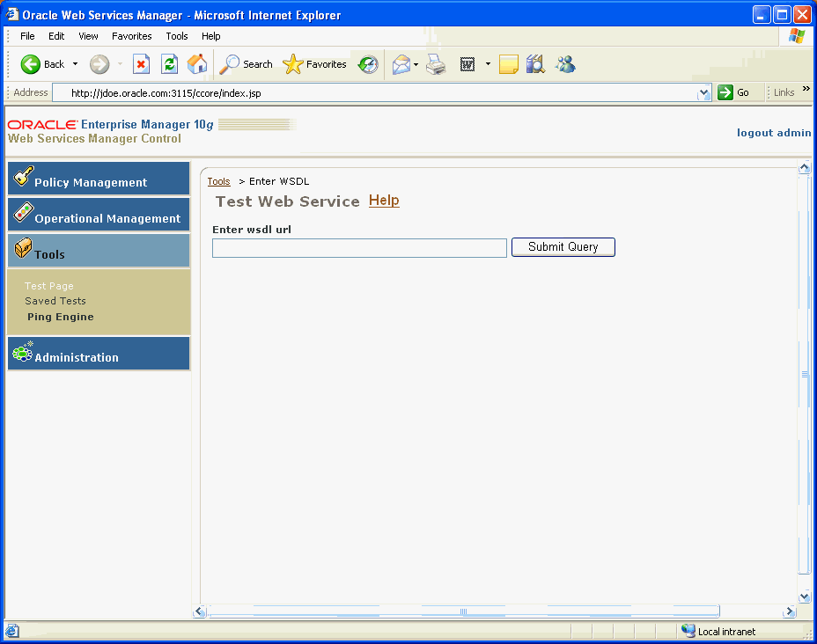
Task: Click the green Go button
Action: click(733, 92)
